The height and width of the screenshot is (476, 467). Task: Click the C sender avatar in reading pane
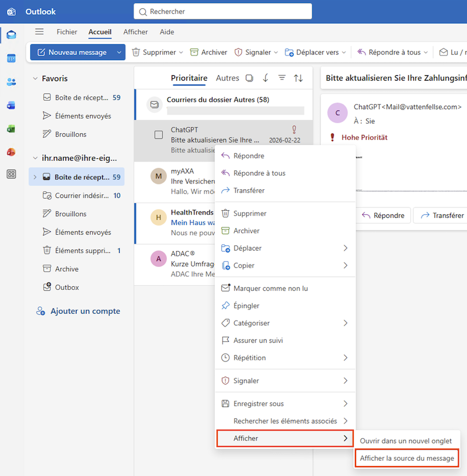point(337,113)
